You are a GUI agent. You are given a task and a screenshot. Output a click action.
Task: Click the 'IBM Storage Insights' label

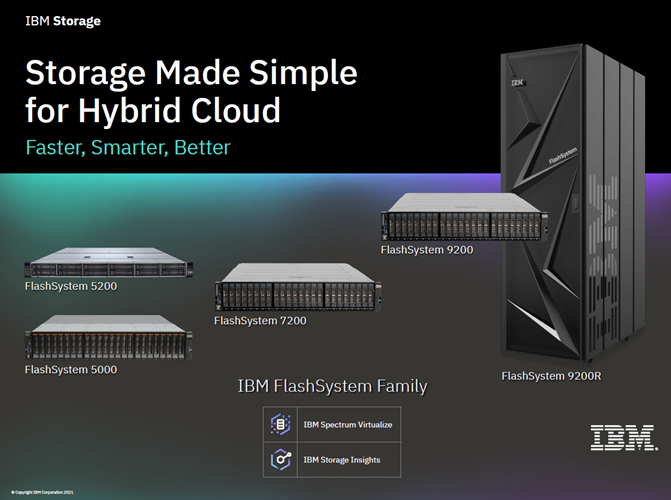pos(342,460)
